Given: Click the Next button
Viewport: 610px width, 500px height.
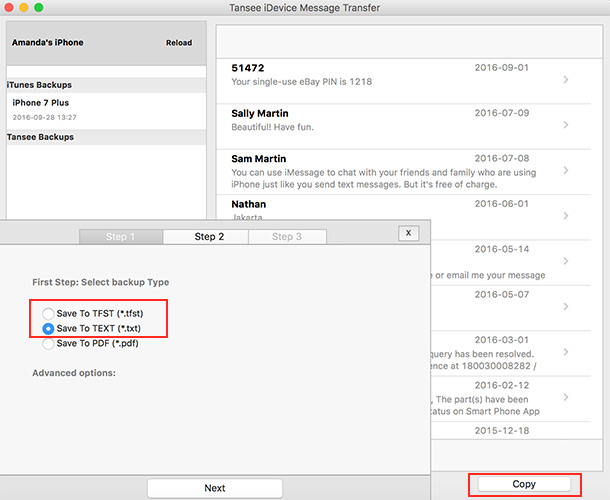Looking at the screenshot, I should tap(215, 488).
